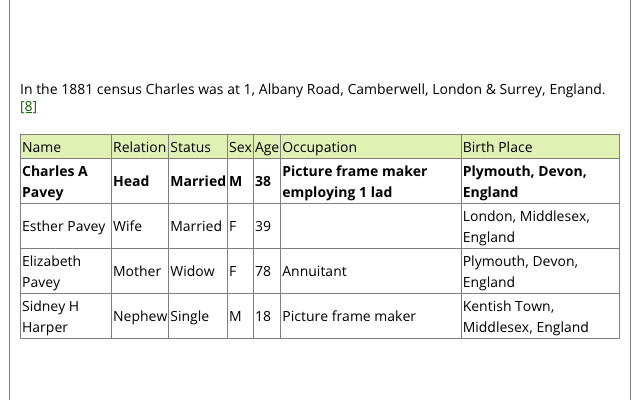Click the Relation column header
Screen dimensions: 640x400
pos(140,147)
